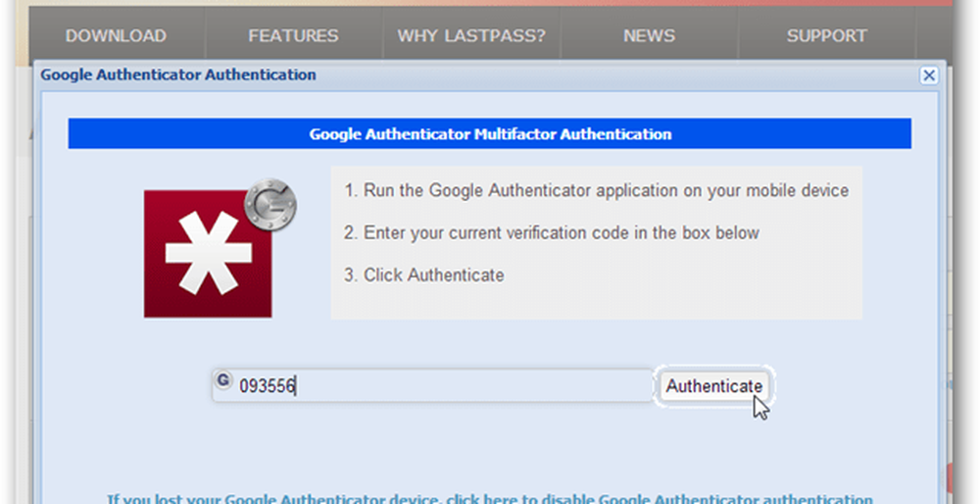Viewport: 980px width, 504px height.
Task: Click the dialog title 'Google Authenticator Authentication'
Action: coord(178,75)
